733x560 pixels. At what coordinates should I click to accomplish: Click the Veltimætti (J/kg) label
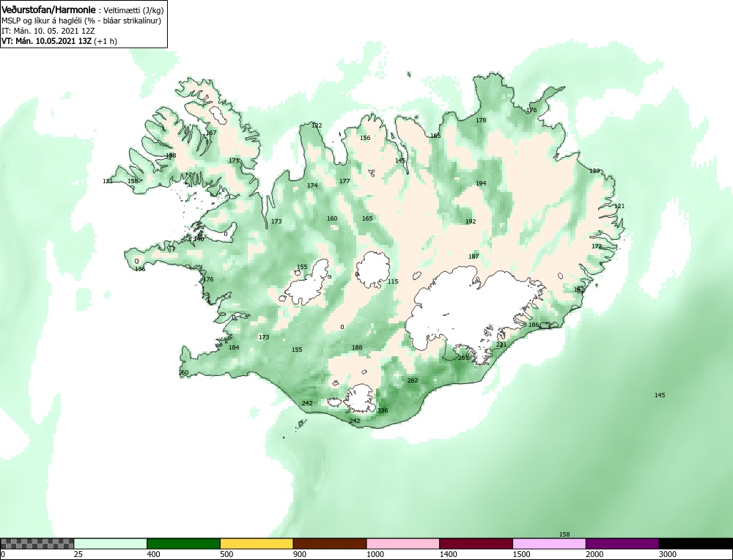(x=133, y=10)
